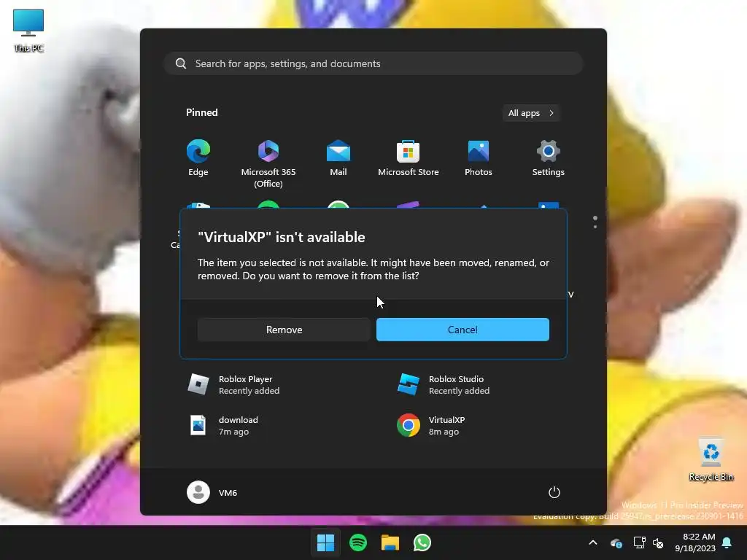Image resolution: width=747 pixels, height=560 pixels.
Task: Open the network display tray icon
Action: pos(639,542)
